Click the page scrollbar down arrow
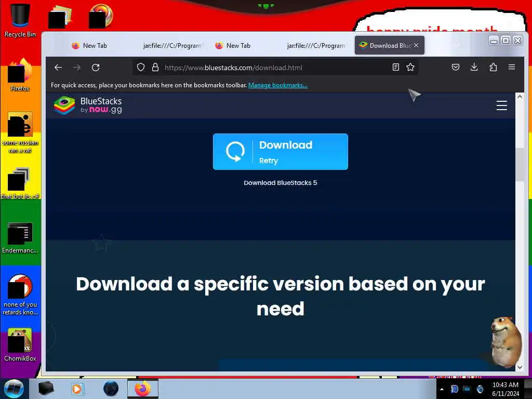Viewport: 532px width, 399px height. pos(520,367)
